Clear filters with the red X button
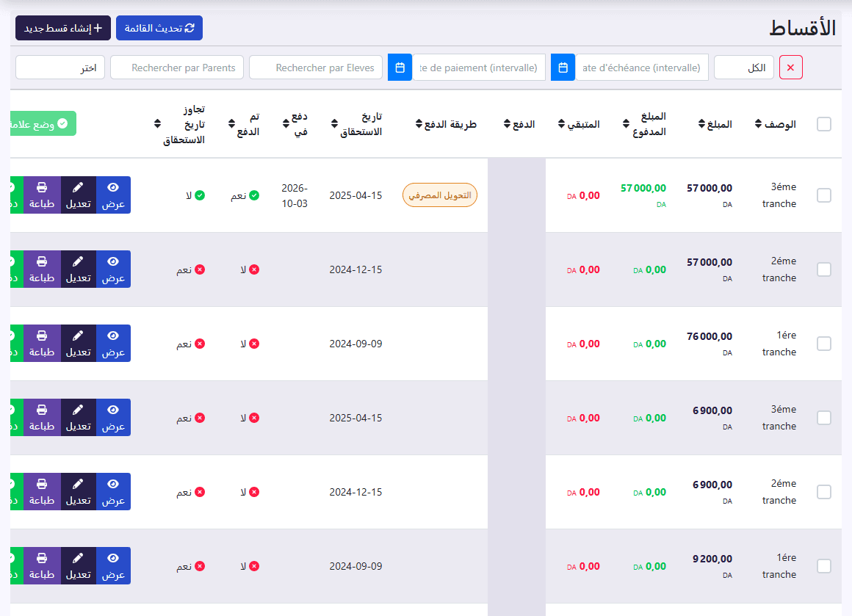This screenshot has width=852, height=616. 790,68
